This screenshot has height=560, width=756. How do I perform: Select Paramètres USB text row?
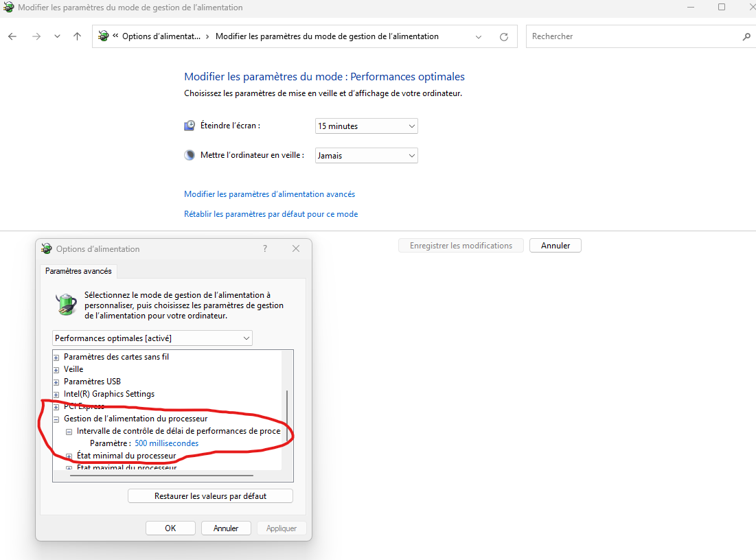[92, 382]
